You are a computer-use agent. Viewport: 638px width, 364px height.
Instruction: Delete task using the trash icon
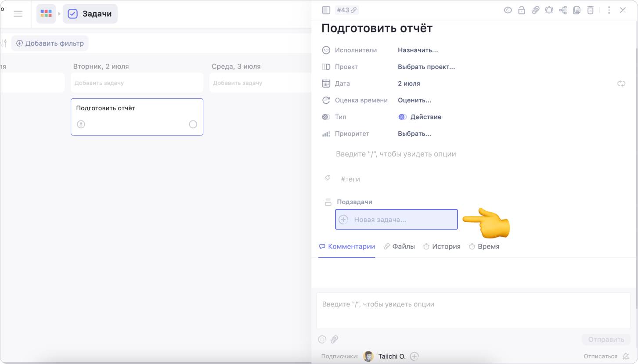[591, 10]
